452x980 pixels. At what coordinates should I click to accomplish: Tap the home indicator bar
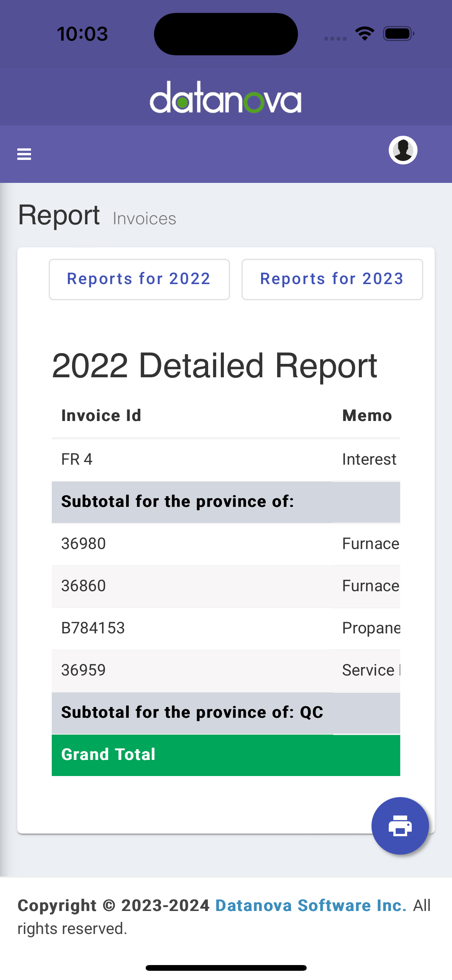226,968
